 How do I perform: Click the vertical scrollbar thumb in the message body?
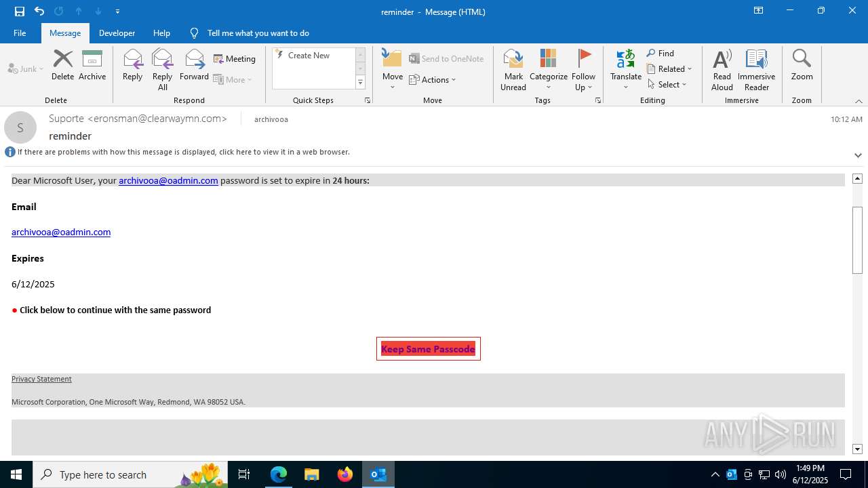pos(857,239)
